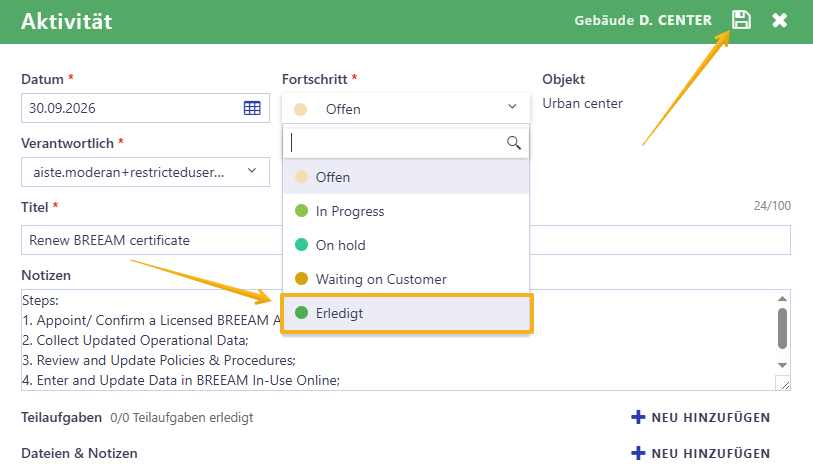The height and width of the screenshot is (467, 813).
Task: Expand the Verantwortlich user dropdown
Action: [145, 172]
